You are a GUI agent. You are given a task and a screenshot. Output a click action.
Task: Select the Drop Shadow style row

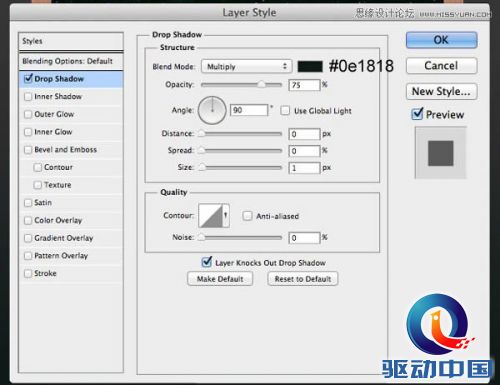(71, 79)
